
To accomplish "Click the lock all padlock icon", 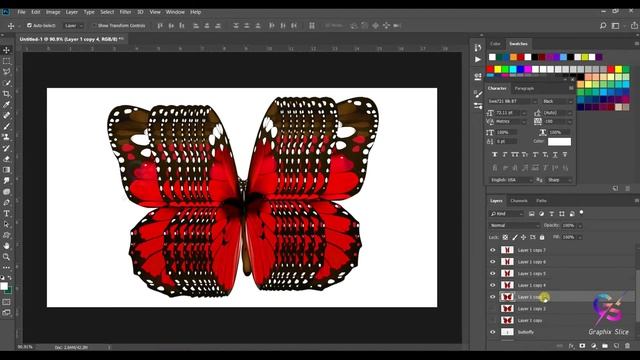I will point(542,237).
